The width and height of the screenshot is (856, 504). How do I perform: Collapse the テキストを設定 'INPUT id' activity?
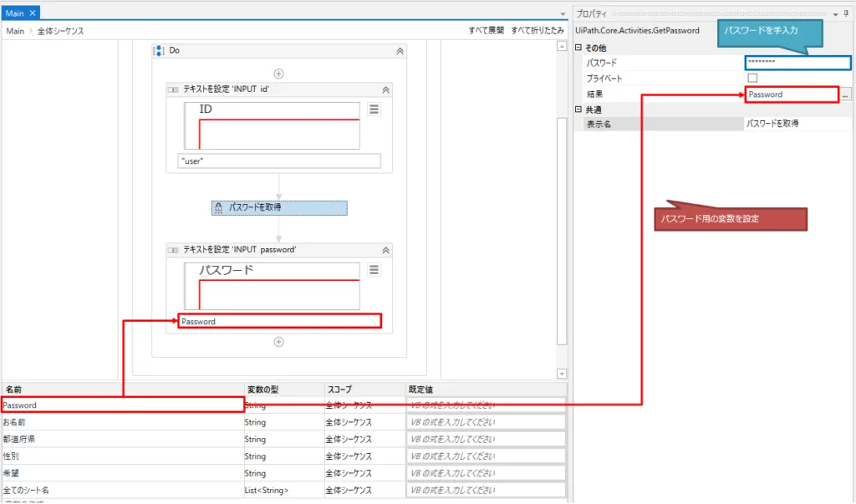coord(385,89)
